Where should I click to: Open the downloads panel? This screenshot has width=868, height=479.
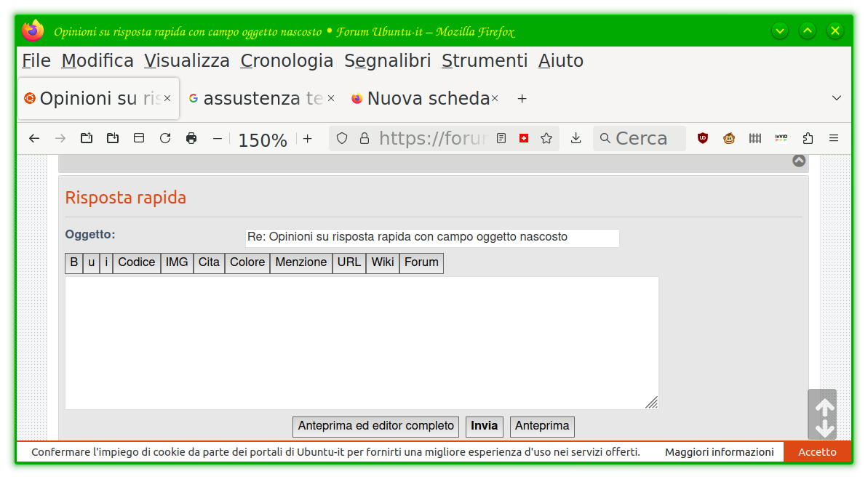(576, 138)
